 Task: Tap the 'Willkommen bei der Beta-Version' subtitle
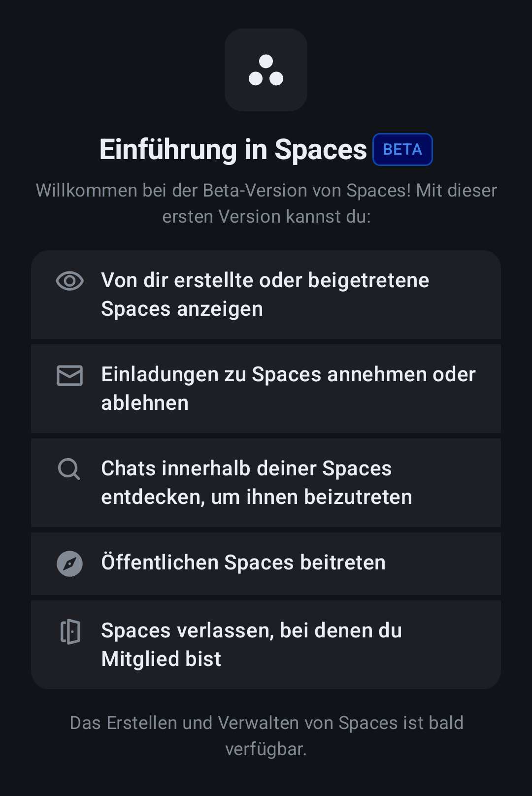266,203
